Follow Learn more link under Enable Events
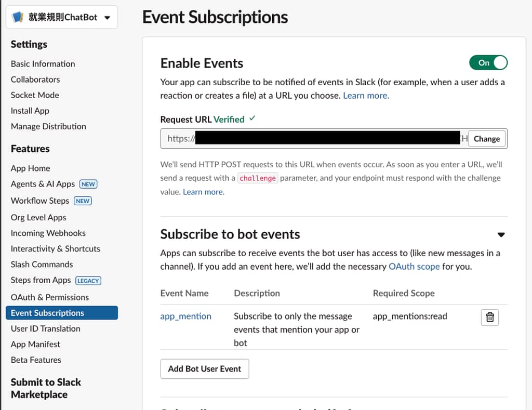The image size is (532, 410). click(x=366, y=96)
